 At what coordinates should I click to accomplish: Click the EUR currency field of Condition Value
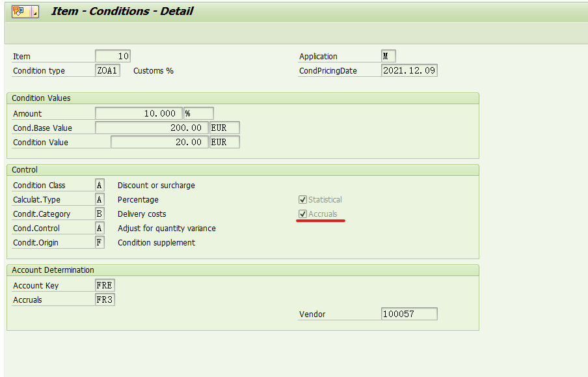tap(224, 142)
